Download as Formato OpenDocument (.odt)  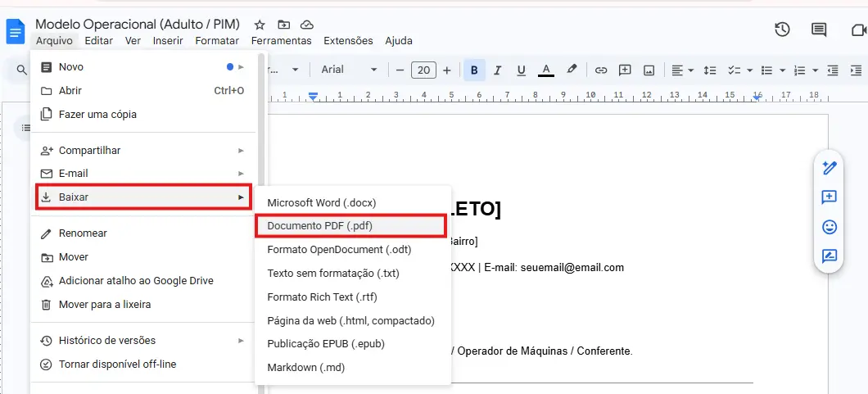pyautogui.click(x=353, y=250)
